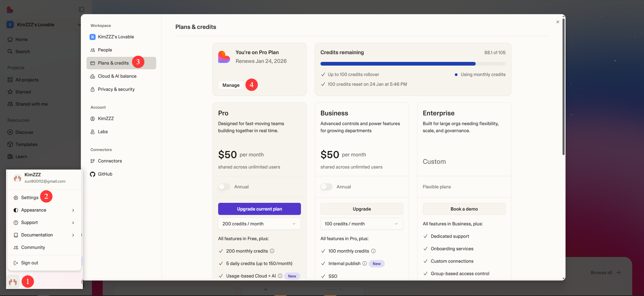Screen dimensions: 644x296
Task: Click the Community people icon
Action: tap(16, 247)
